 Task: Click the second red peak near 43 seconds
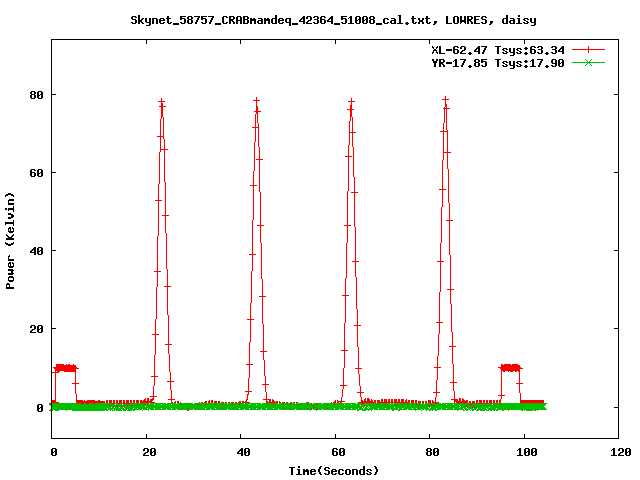tap(256, 100)
